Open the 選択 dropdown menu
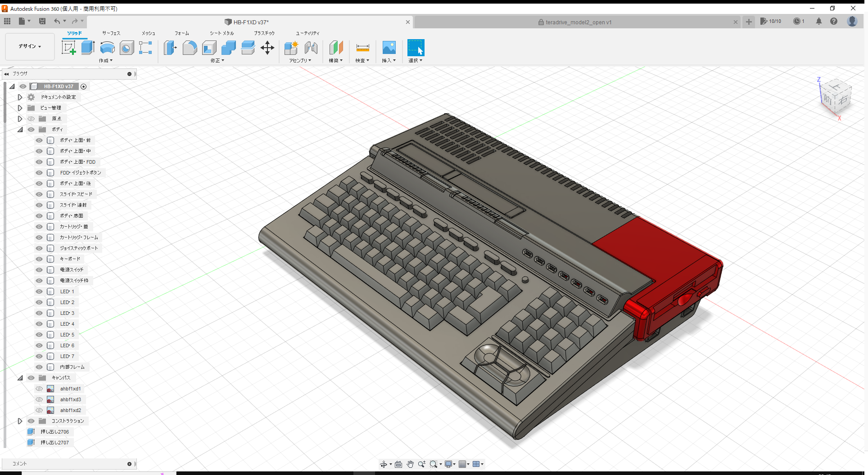 (416, 60)
